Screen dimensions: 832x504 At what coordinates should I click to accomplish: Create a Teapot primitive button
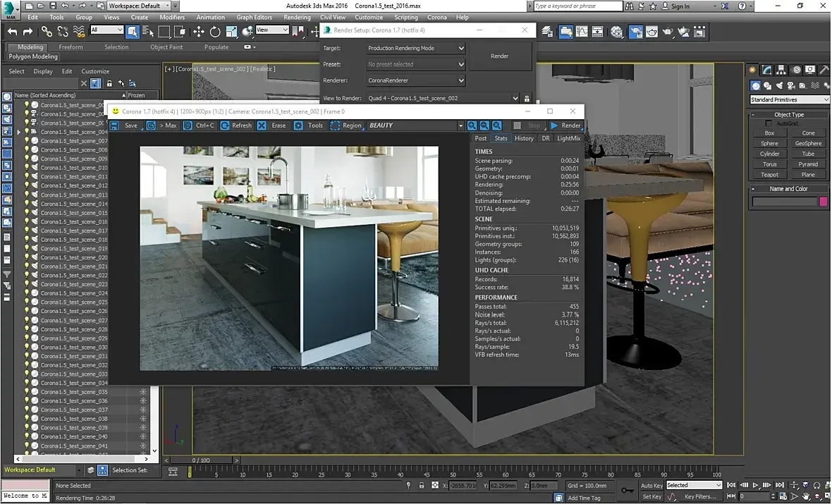(769, 174)
